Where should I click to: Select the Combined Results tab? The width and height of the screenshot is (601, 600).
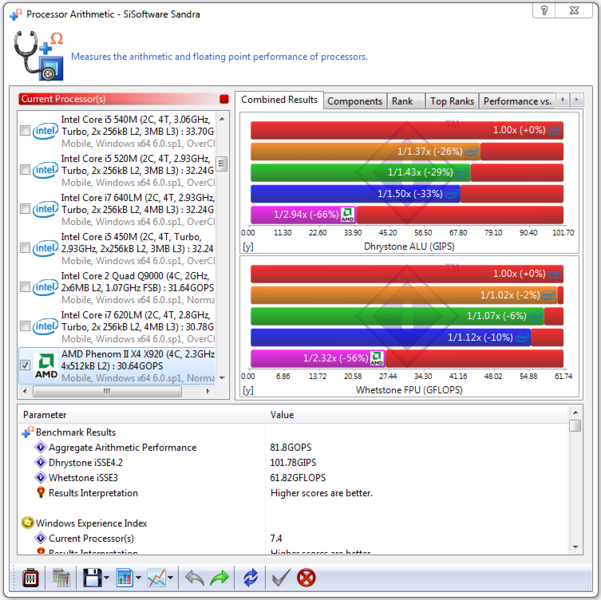(x=279, y=100)
